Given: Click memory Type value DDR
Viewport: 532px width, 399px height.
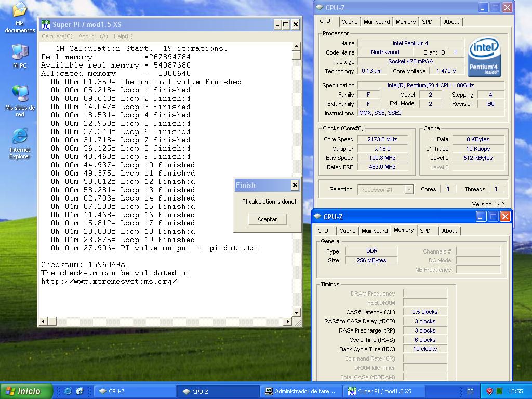Looking at the screenshot, I should 371,251.
